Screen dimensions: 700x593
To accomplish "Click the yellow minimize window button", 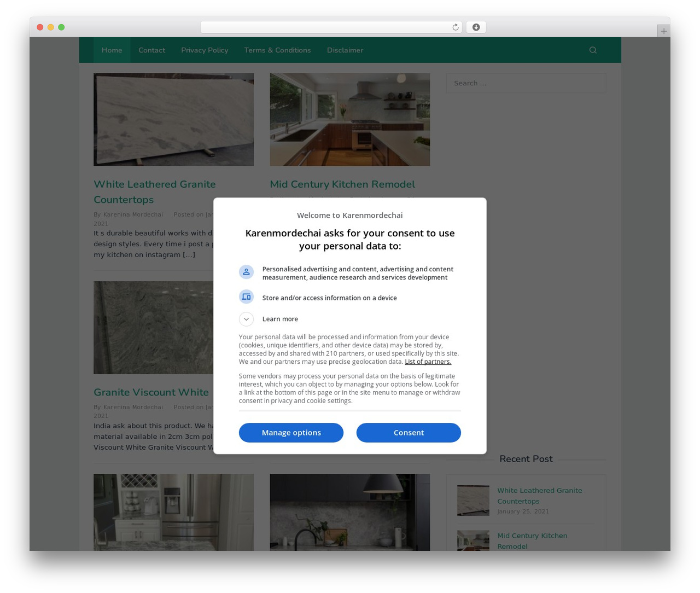I will [50, 27].
